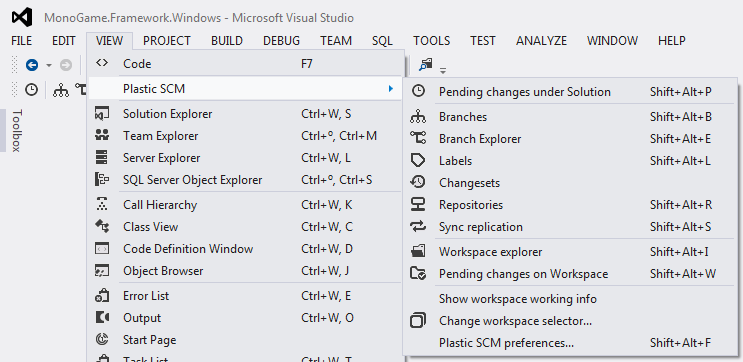Click the Workspace explorer folder icon
This screenshot has width=743, height=362.
[x=418, y=252]
